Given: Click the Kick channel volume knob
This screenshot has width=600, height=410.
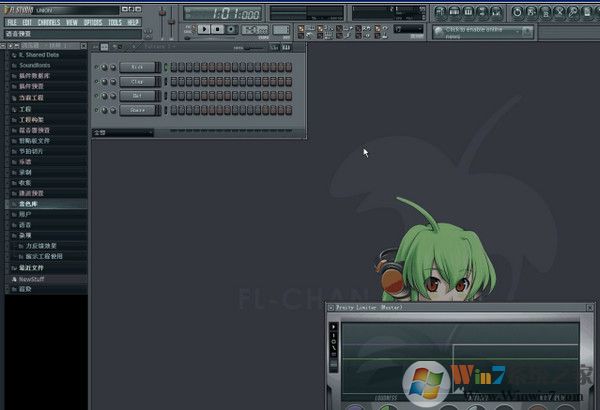Looking at the screenshot, I should coord(113,67).
